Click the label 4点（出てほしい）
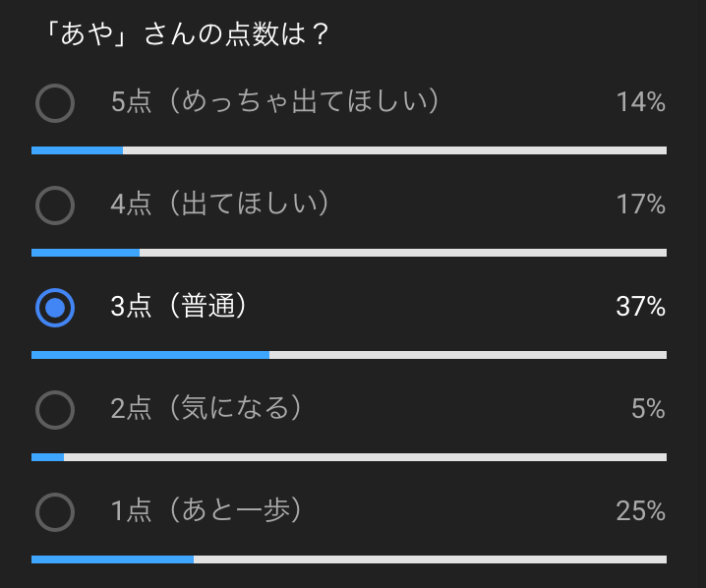Screen dimensions: 706x588 [219, 204]
